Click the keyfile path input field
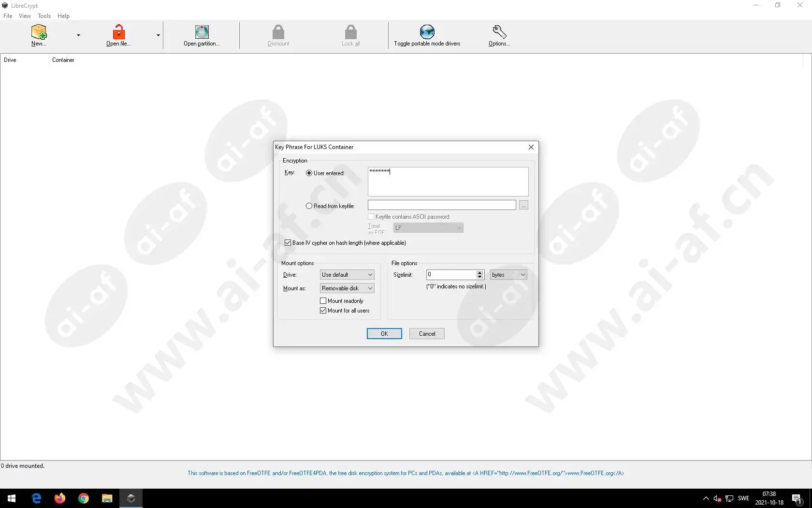Image resolution: width=812 pixels, height=508 pixels. click(x=442, y=205)
